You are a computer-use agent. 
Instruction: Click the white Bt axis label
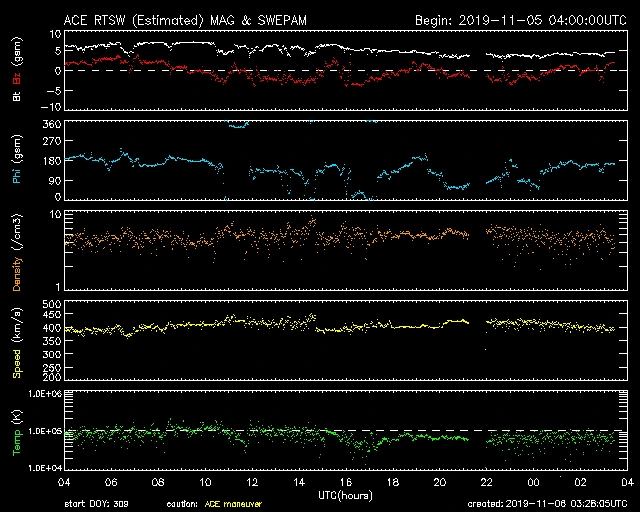tap(17, 98)
